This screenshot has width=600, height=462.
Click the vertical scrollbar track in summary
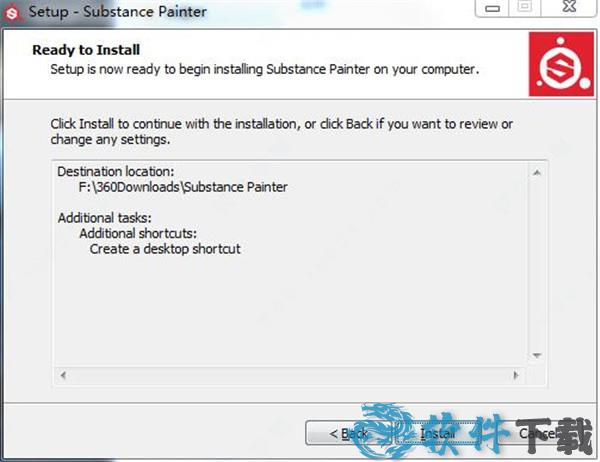pyautogui.click(x=536, y=264)
